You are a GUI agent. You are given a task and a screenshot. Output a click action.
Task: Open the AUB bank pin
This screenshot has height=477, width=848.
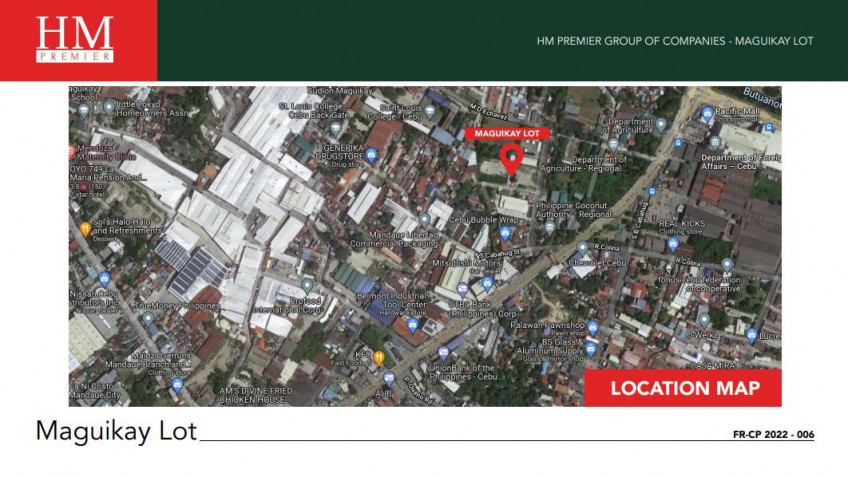click(389, 379)
